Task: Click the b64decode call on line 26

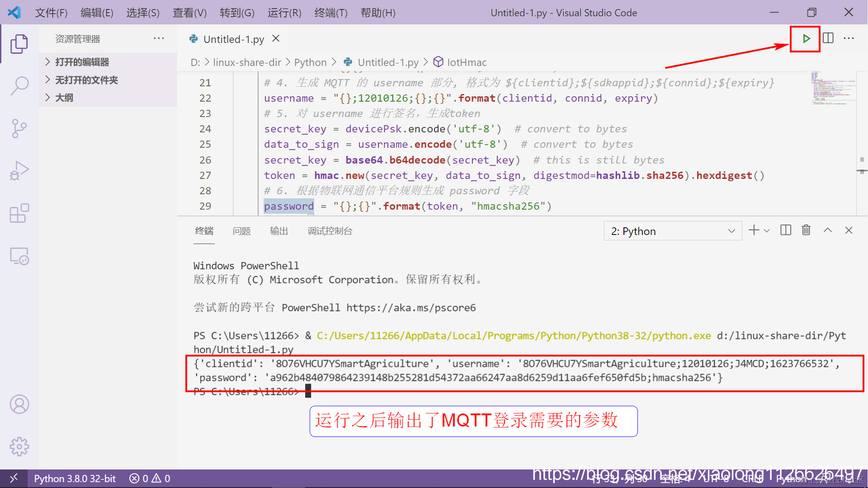Action: pos(417,160)
